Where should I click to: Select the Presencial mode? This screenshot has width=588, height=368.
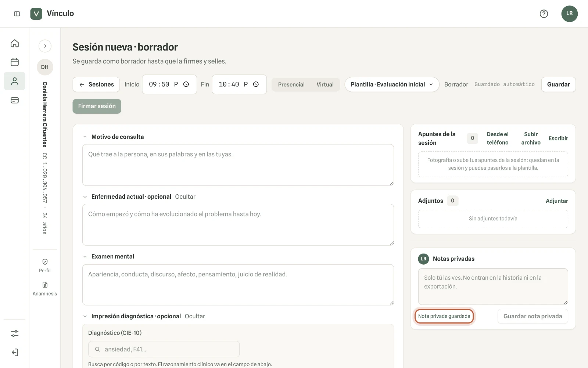point(291,85)
